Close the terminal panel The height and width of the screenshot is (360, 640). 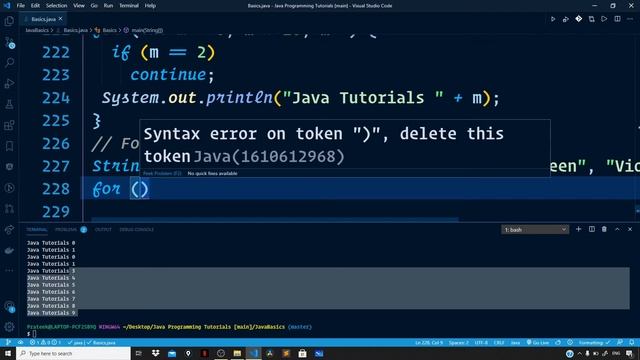(630, 229)
